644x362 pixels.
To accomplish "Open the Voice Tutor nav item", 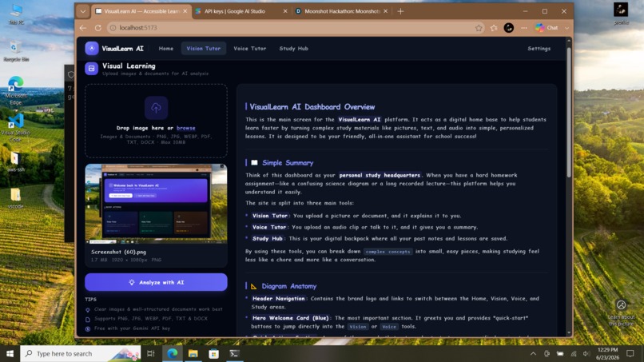I will (x=250, y=49).
